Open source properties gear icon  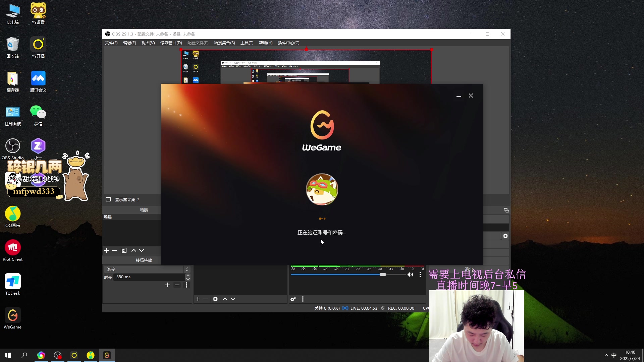(x=215, y=299)
